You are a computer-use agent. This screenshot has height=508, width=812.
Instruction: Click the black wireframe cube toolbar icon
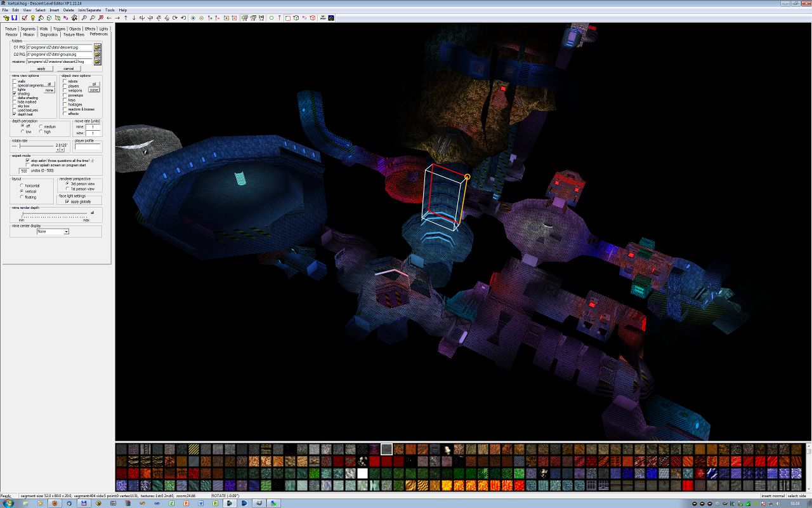click(296, 18)
